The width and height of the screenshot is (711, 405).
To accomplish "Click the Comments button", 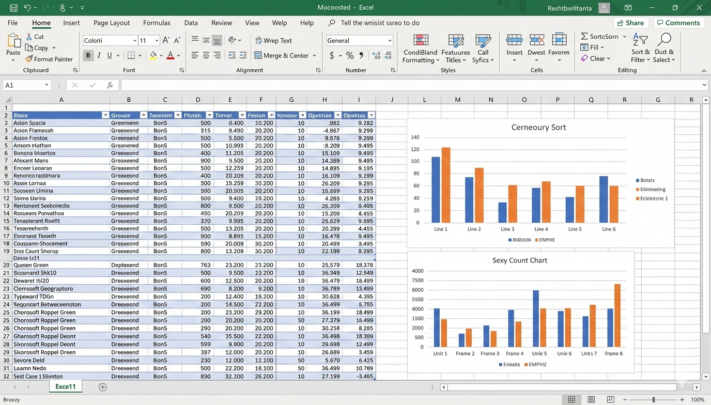I will click(678, 22).
